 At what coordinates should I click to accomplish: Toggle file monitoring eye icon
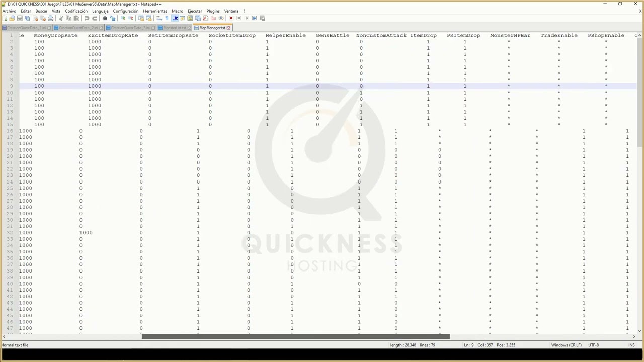tap(221, 18)
